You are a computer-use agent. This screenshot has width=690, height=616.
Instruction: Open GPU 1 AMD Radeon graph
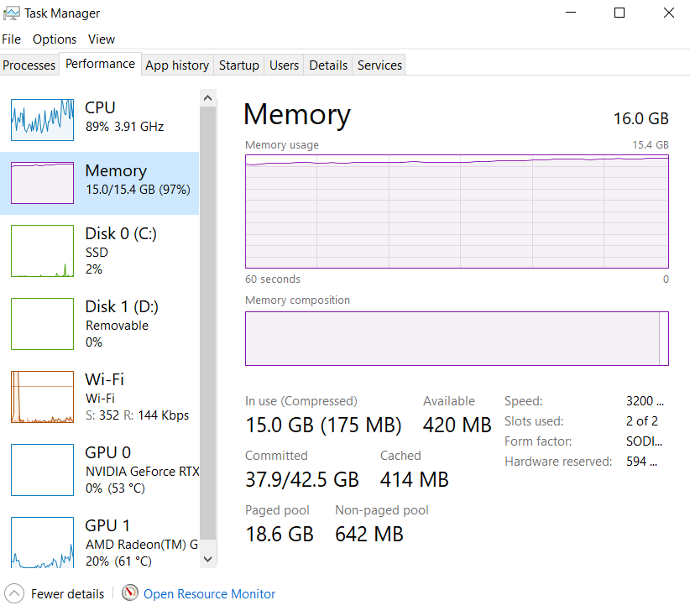pos(42,542)
